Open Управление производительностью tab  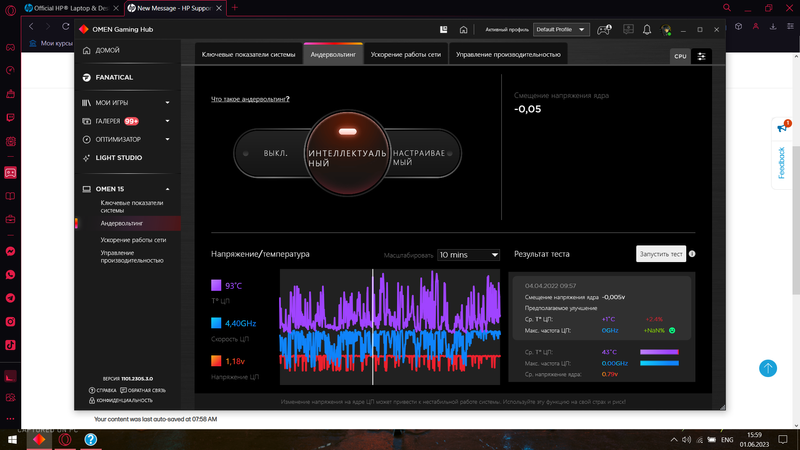pyautogui.click(x=508, y=55)
